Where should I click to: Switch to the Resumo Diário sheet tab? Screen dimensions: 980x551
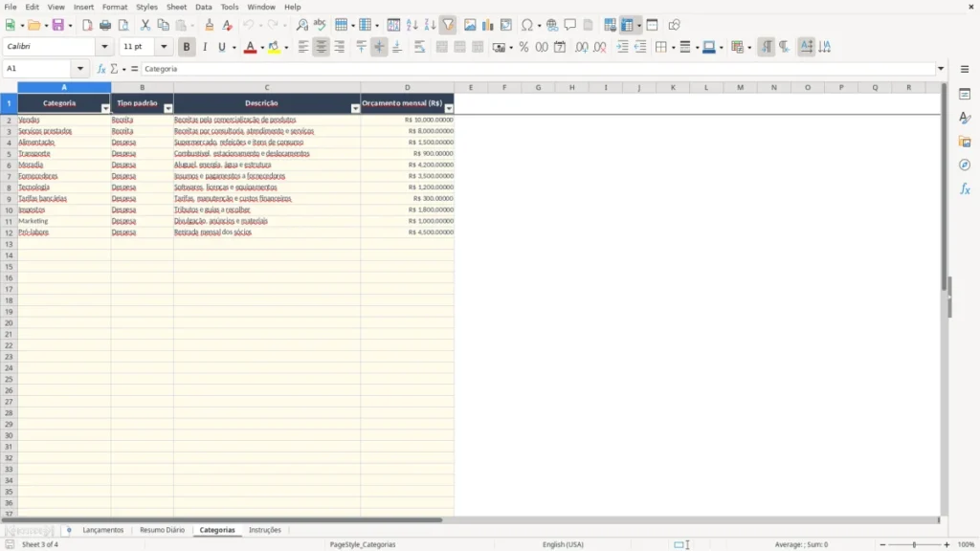pyautogui.click(x=163, y=530)
